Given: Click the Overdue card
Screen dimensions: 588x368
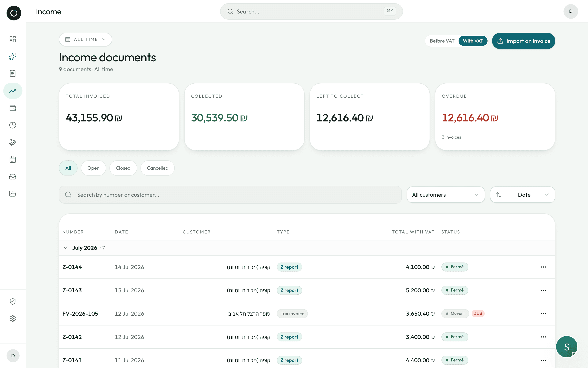Looking at the screenshot, I should coord(495,117).
